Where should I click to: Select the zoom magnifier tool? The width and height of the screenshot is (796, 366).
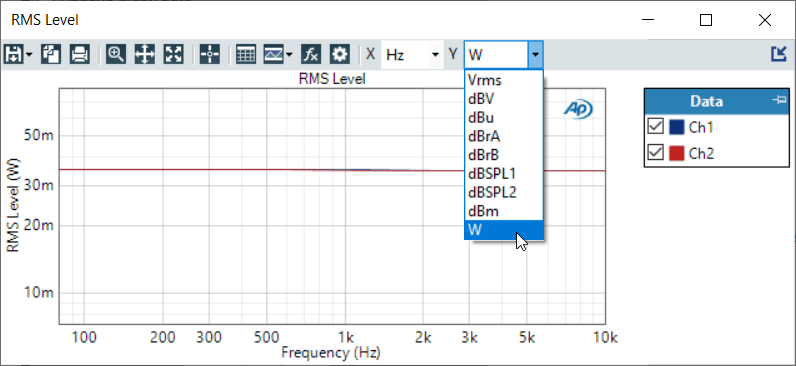coord(116,54)
